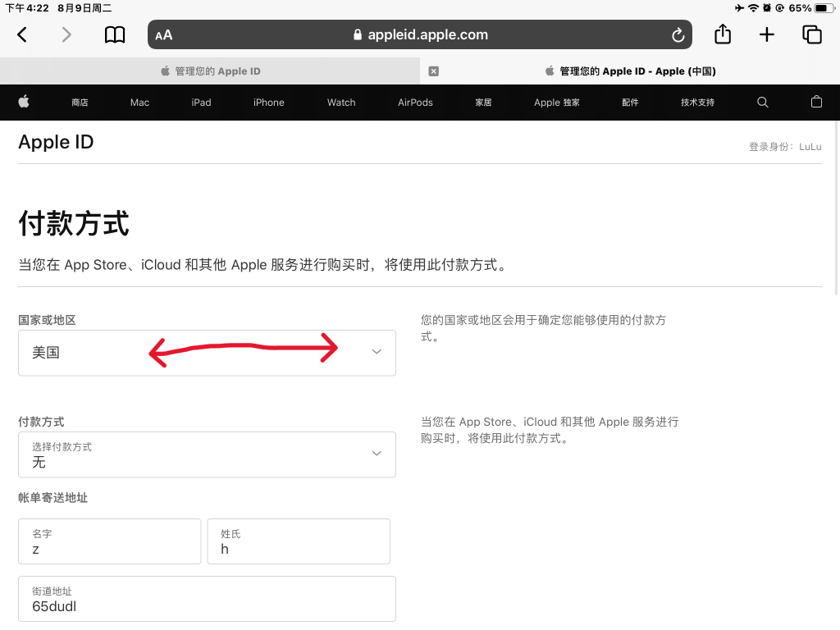Click the page's vertical scrollbar
Viewport: 840px width, 630px height.
(x=836, y=208)
